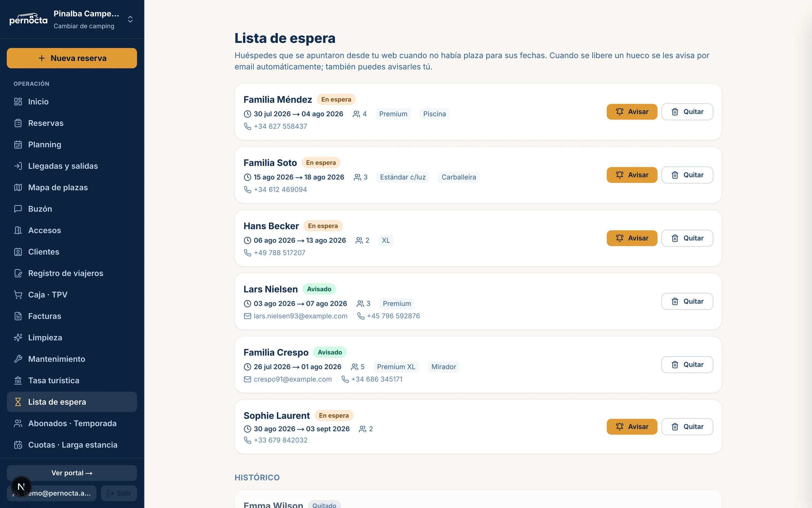Click the HISTÓRICO section heading
This screenshot has height=508, width=812.
click(257, 478)
